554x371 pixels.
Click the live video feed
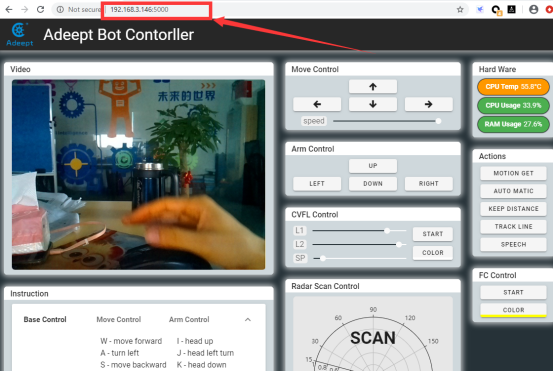138,175
